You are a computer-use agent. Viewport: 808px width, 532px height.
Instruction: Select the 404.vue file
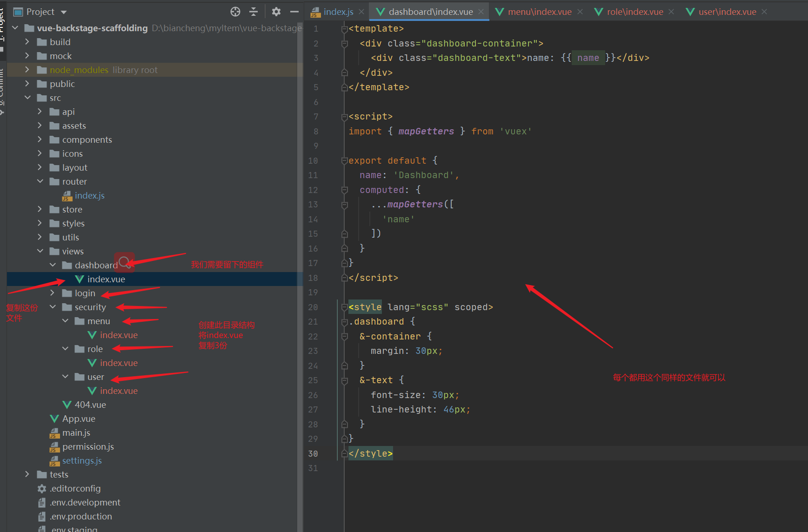pyautogui.click(x=90, y=405)
